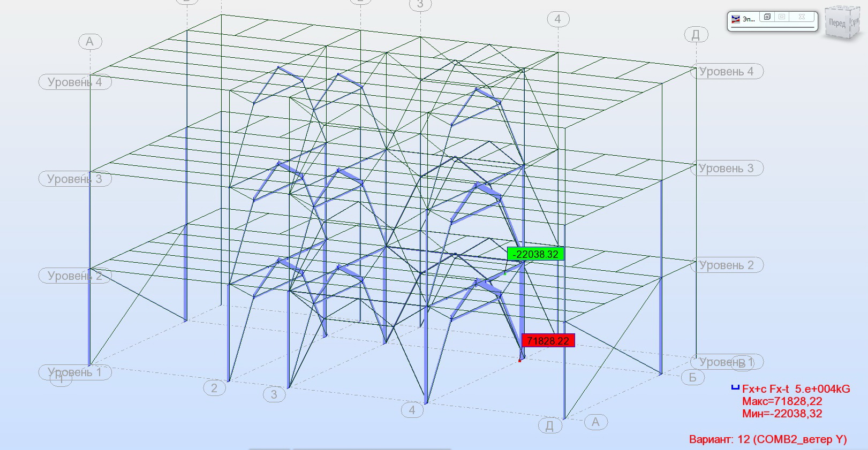Click the 'Макс=71828,22' legend text
Image resolution: width=868 pixels, height=450 pixels.
(782, 401)
